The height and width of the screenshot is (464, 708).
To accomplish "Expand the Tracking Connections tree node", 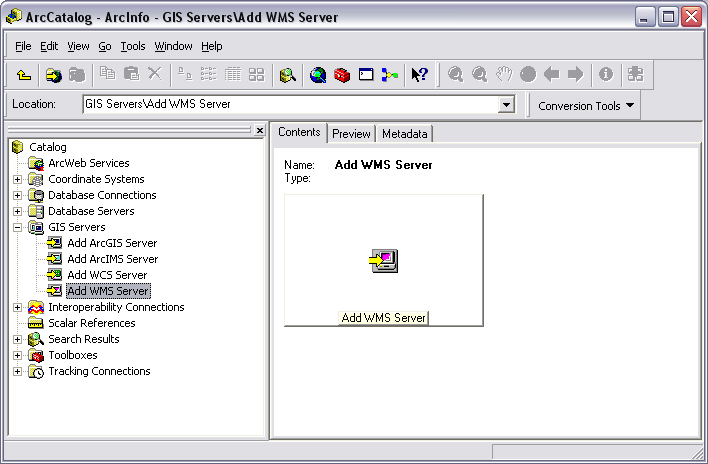I will pyautogui.click(x=17, y=371).
